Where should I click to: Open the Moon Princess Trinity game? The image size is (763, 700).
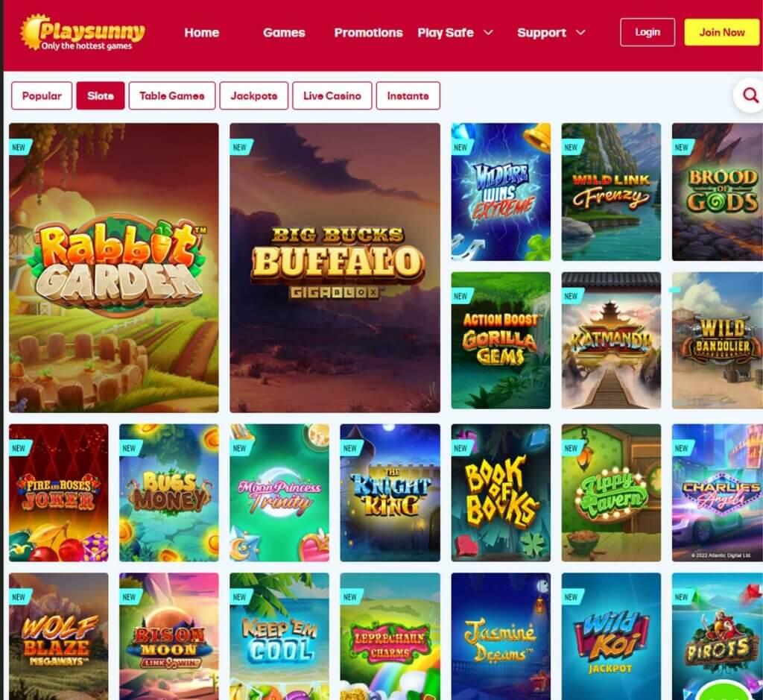pos(279,493)
